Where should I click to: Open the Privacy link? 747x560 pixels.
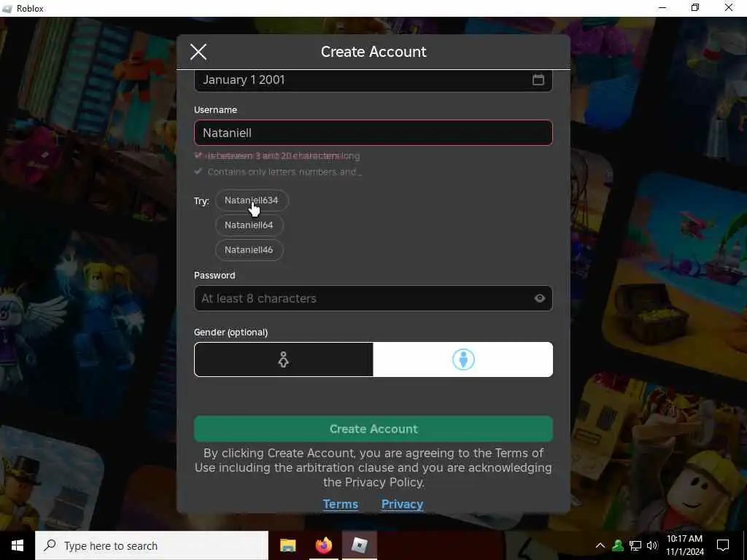pos(402,505)
